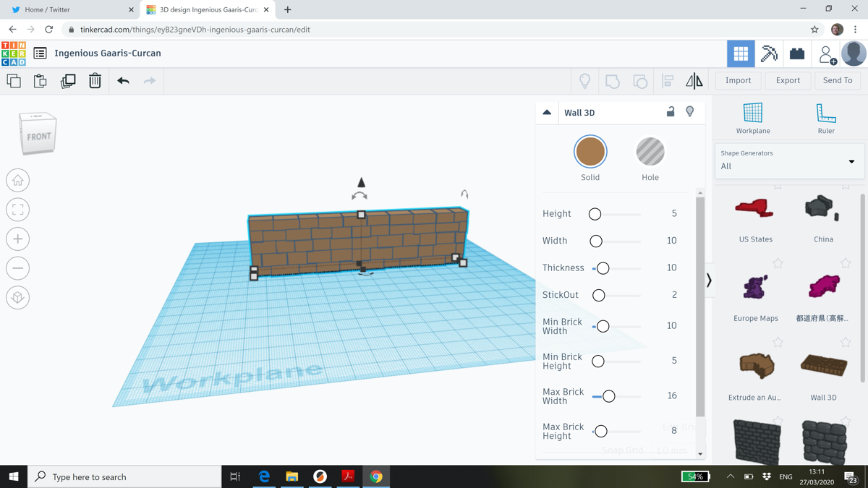The image size is (868, 488).
Task: Delete the selected shape with trash icon
Action: [95, 81]
